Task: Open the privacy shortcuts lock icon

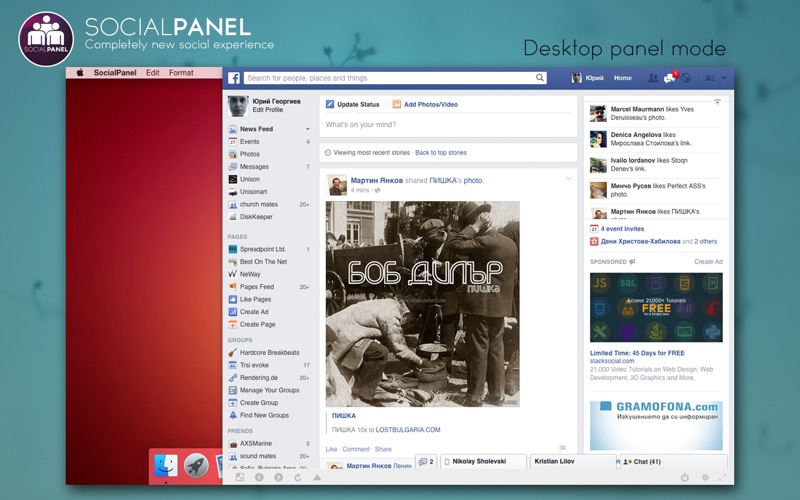Action: coord(710,79)
